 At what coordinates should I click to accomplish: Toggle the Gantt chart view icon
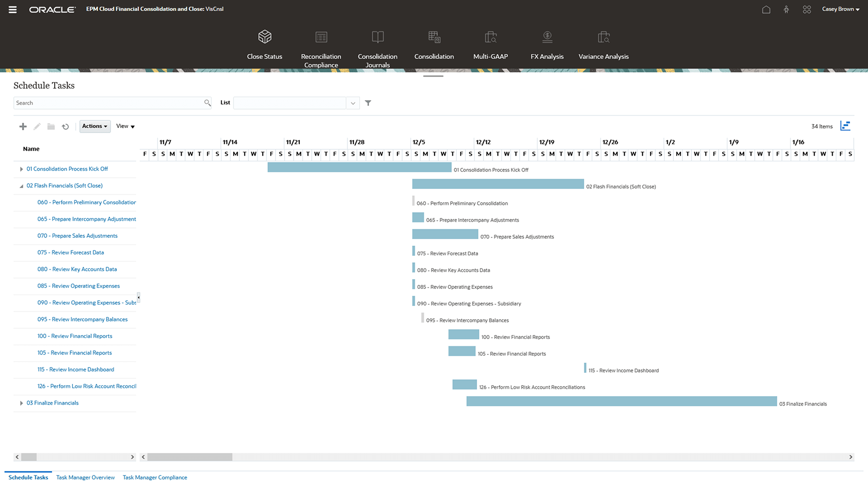pos(845,126)
